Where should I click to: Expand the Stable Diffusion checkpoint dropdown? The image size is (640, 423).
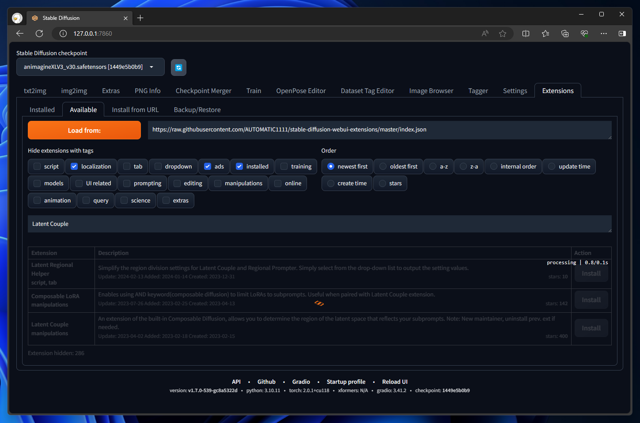tap(90, 67)
